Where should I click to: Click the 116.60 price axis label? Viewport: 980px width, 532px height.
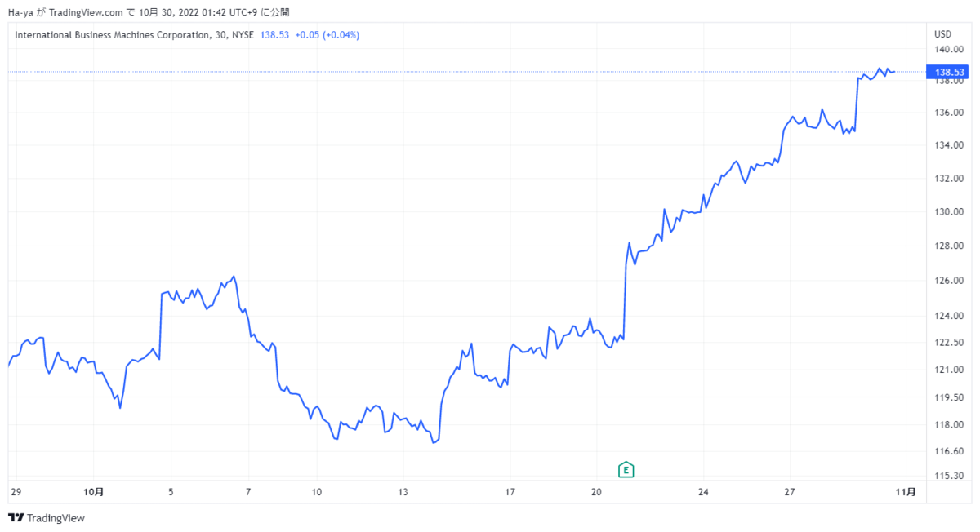tap(950, 451)
